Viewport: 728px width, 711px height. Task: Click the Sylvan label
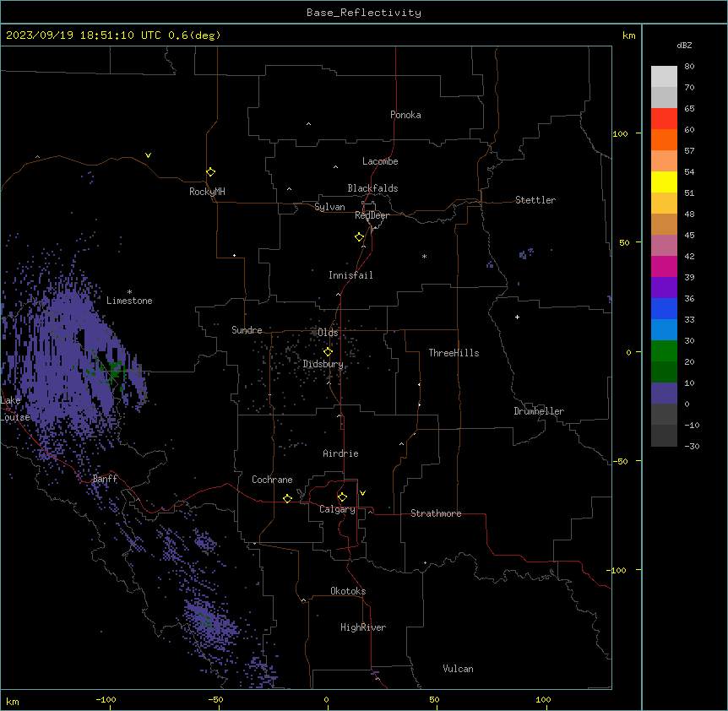(329, 207)
